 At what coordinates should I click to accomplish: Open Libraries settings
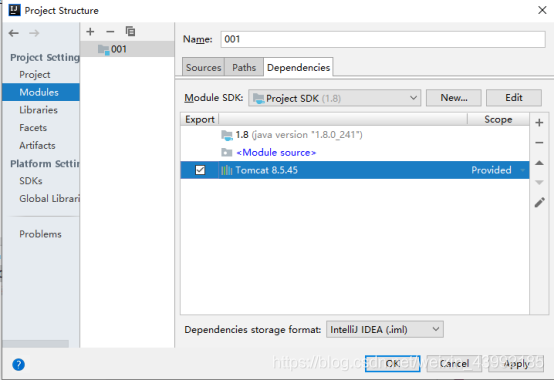pos(38,110)
